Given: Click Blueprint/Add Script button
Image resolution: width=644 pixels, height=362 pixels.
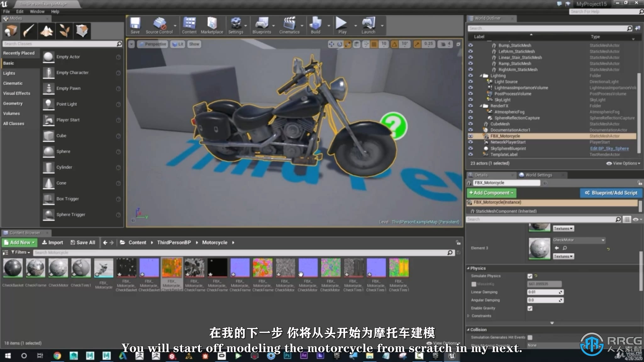Looking at the screenshot, I should 611,193.
